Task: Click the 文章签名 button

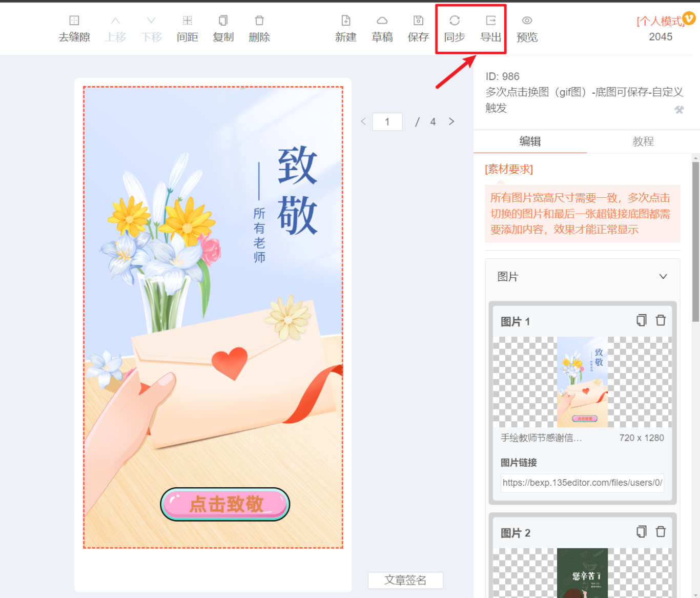Action: tap(405, 580)
